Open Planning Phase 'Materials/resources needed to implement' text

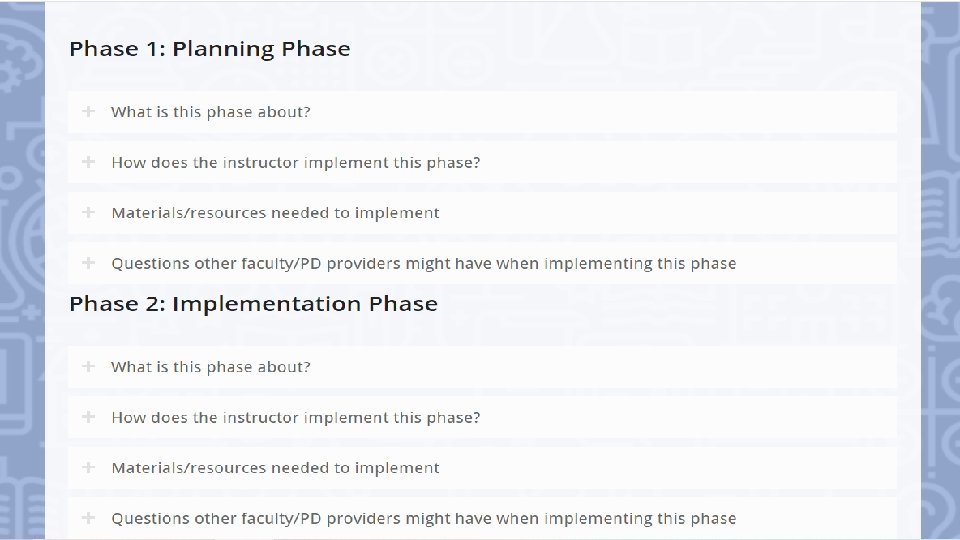pos(275,213)
